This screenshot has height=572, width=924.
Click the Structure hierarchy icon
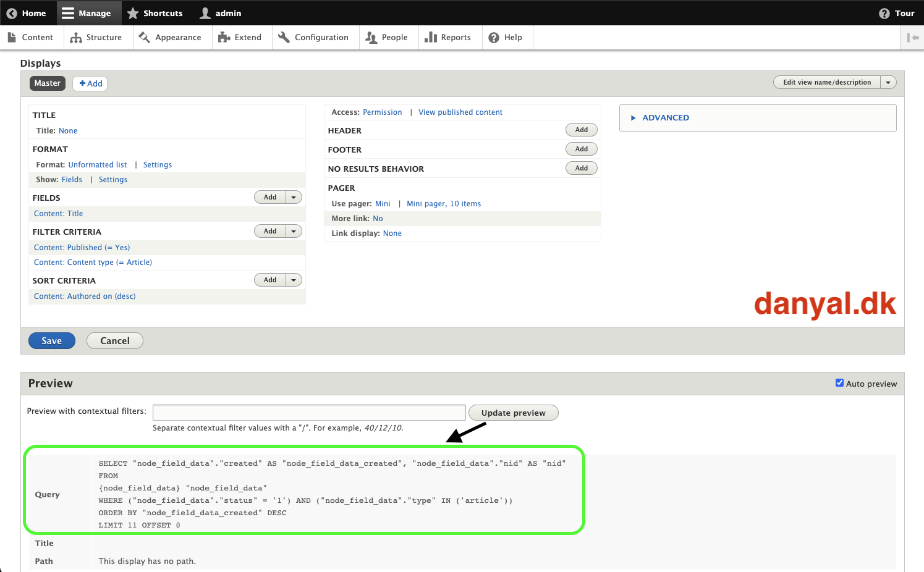coord(76,38)
